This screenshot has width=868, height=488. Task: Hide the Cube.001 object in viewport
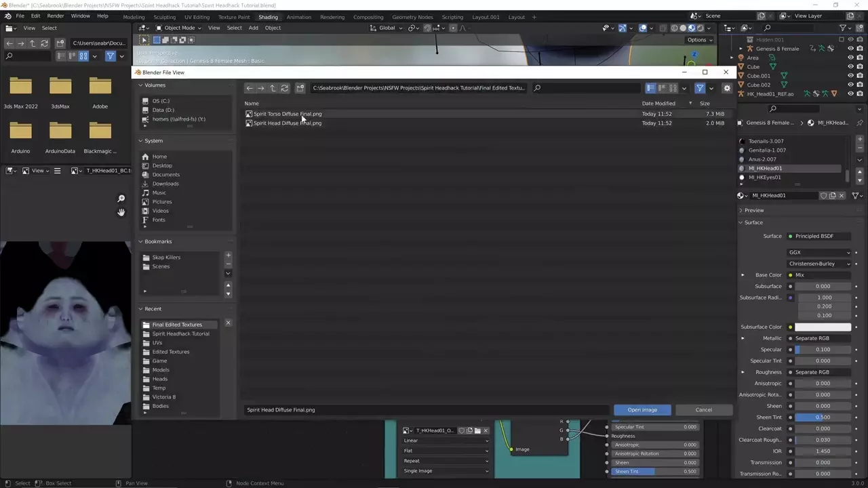click(x=850, y=76)
